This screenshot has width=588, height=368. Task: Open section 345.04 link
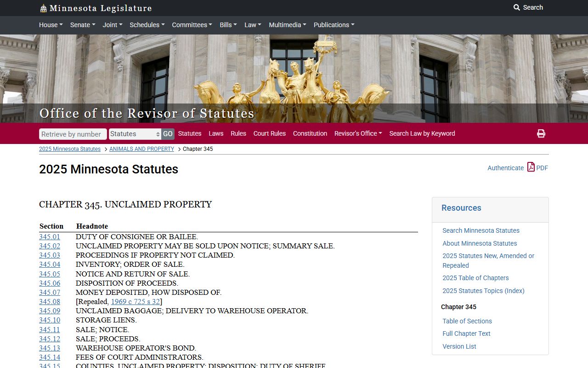point(50,264)
